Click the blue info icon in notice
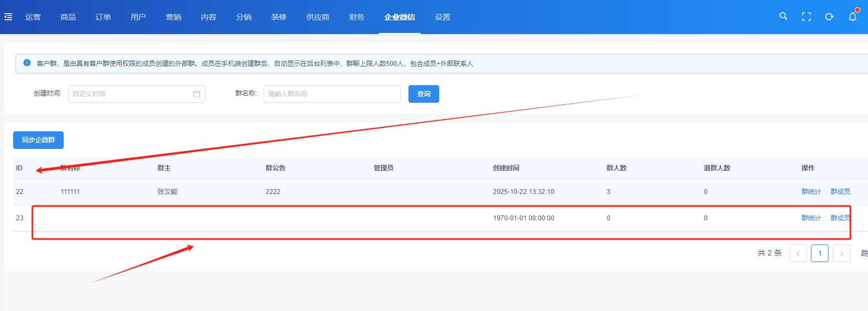The height and width of the screenshot is (311, 868). click(27, 63)
